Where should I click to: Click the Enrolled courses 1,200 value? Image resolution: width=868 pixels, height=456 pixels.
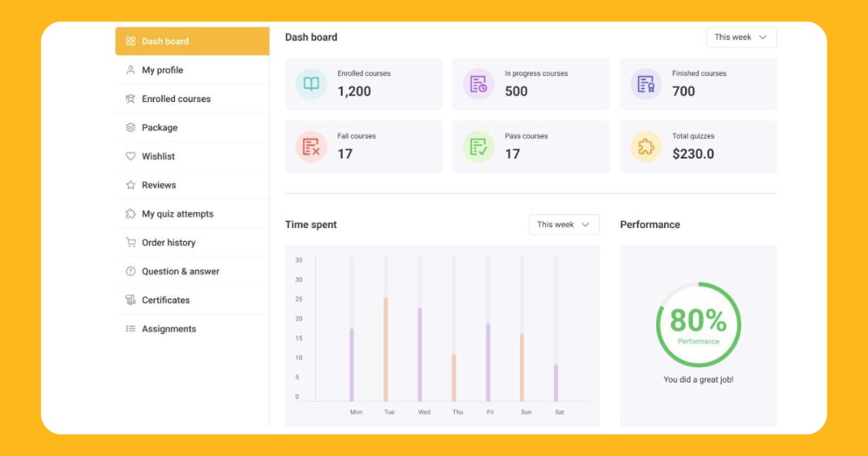(x=354, y=91)
